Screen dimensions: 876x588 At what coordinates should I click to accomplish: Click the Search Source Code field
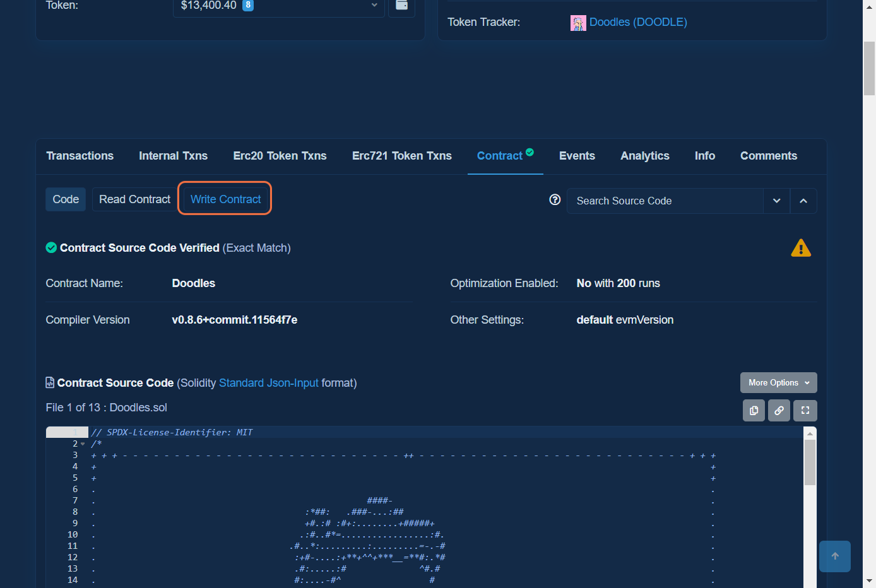coord(665,201)
